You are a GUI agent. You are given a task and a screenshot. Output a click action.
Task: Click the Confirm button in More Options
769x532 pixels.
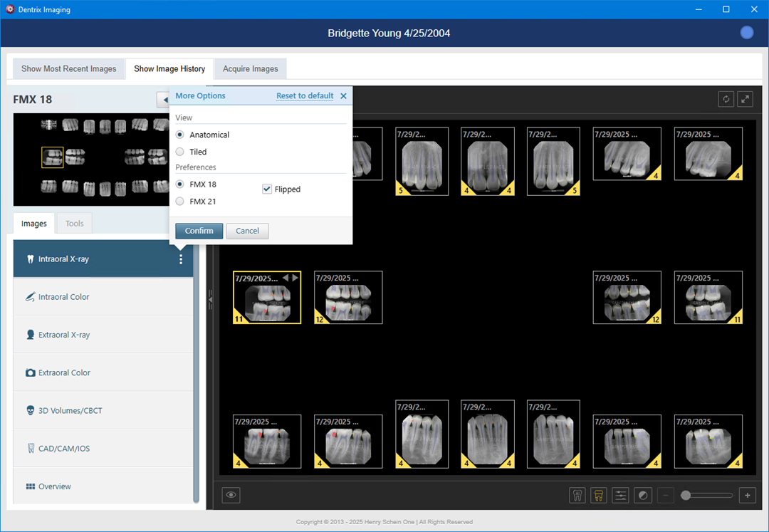[x=199, y=231]
